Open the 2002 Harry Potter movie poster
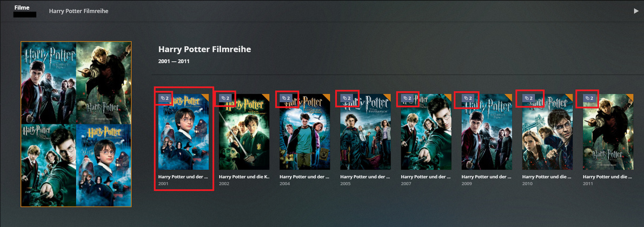 click(x=244, y=132)
